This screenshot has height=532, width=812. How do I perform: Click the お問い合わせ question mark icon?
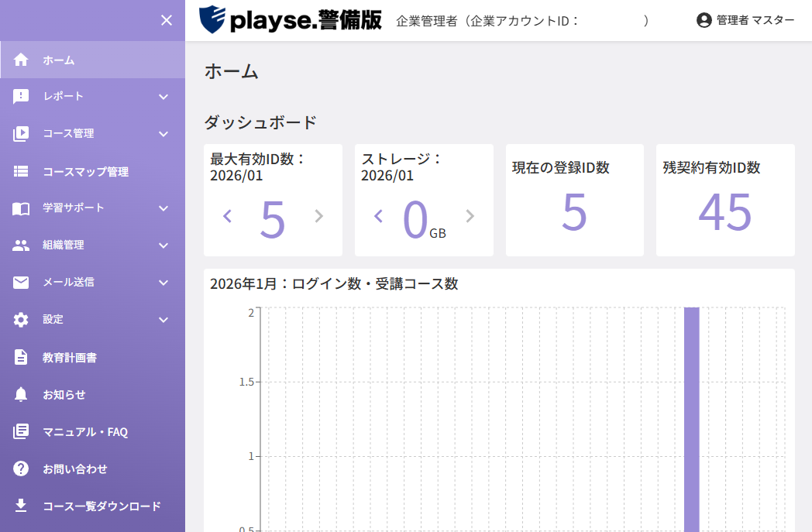pyautogui.click(x=21, y=469)
